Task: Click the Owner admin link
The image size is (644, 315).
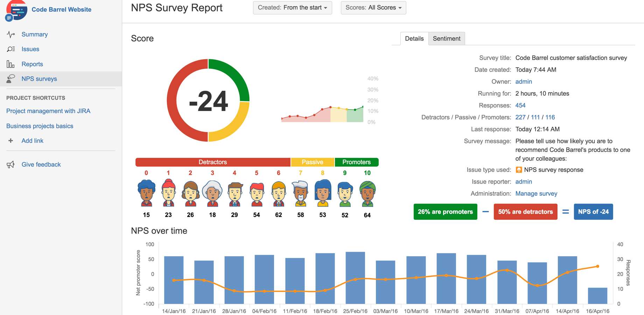Action: (524, 82)
